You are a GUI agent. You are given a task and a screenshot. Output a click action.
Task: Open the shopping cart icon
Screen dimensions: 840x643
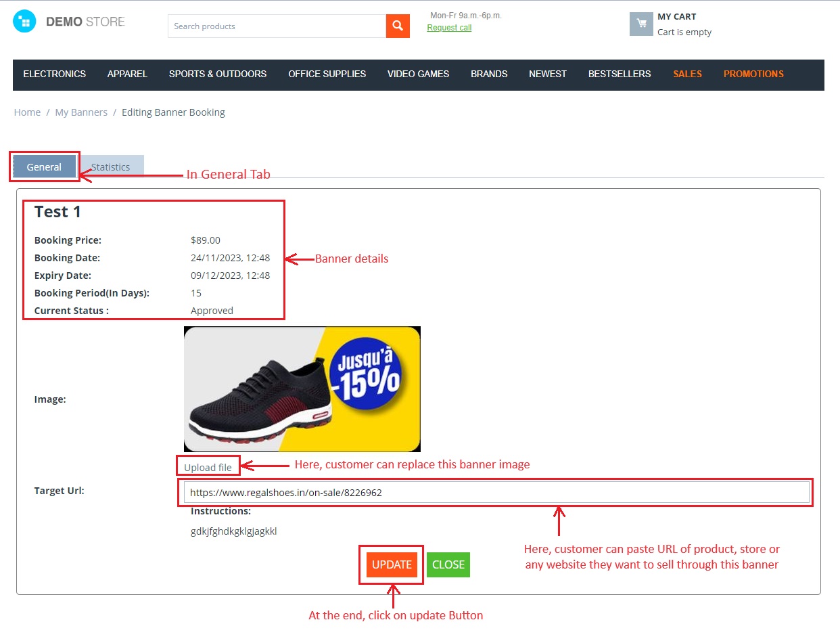pos(641,24)
